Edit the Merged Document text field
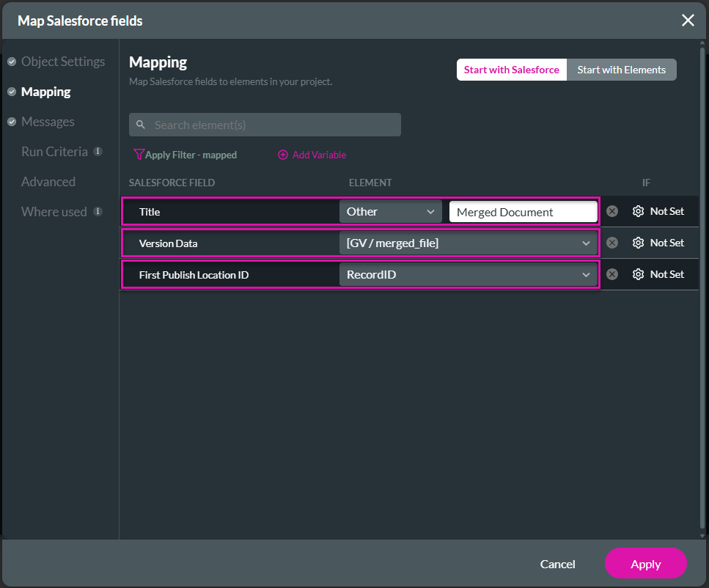The image size is (709, 588). click(x=524, y=212)
